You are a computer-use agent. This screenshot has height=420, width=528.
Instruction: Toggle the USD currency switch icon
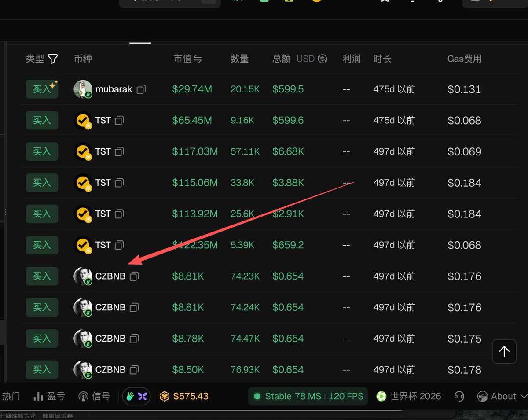(323, 59)
